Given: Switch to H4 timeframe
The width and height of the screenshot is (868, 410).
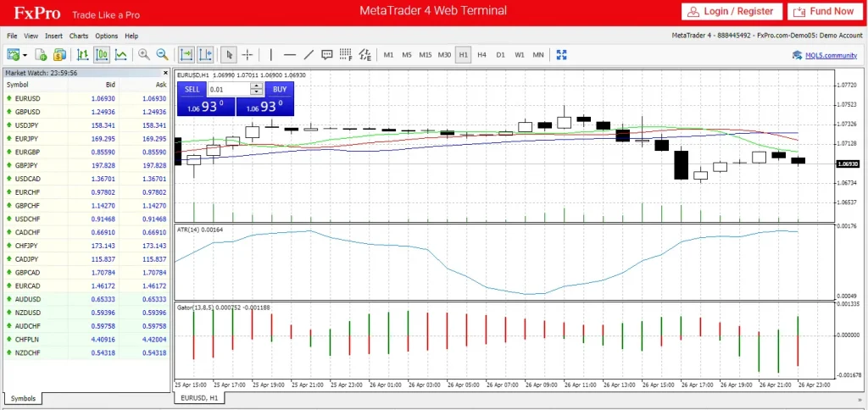Looking at the screenshot, I should (x=481, y=55).
